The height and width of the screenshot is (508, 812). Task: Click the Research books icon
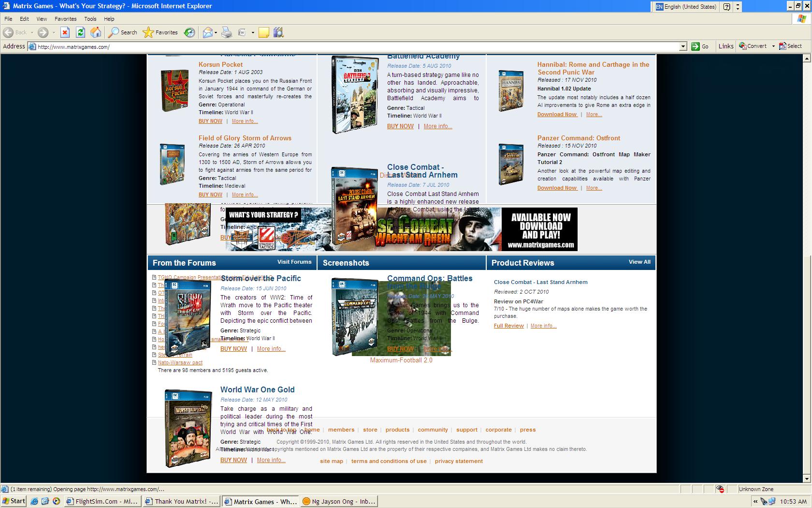pos(278,32)
